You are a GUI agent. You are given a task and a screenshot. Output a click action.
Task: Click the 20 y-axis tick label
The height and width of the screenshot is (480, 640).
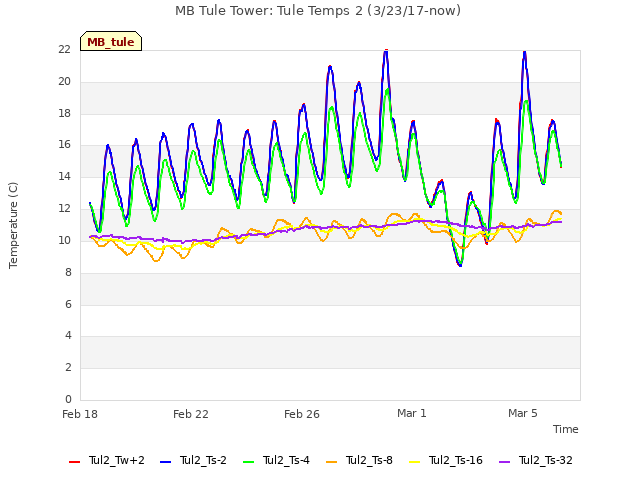[x=64, y=82]
